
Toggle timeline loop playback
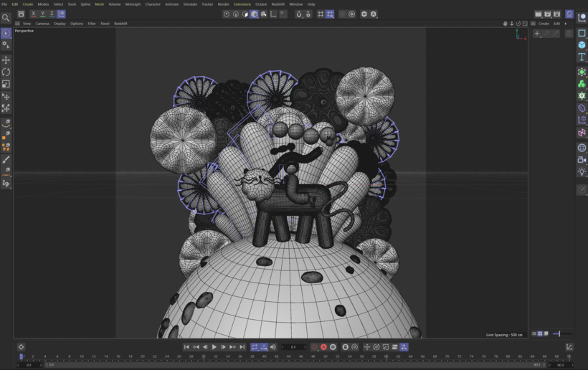(255, 347)
